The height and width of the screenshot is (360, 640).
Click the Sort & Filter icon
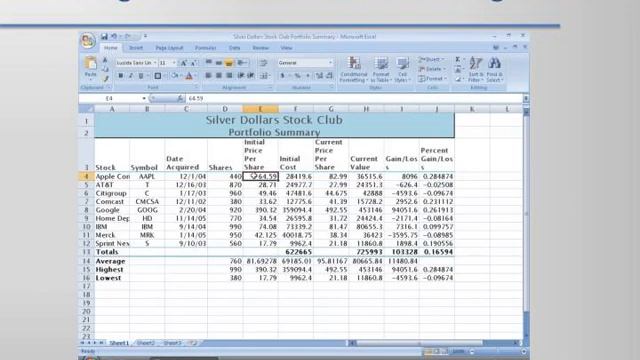[x=475, y=64]
